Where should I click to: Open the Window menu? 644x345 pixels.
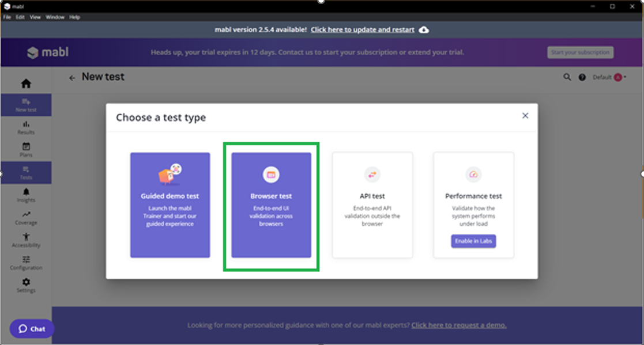pyautogui.click(x=55, y=17)
